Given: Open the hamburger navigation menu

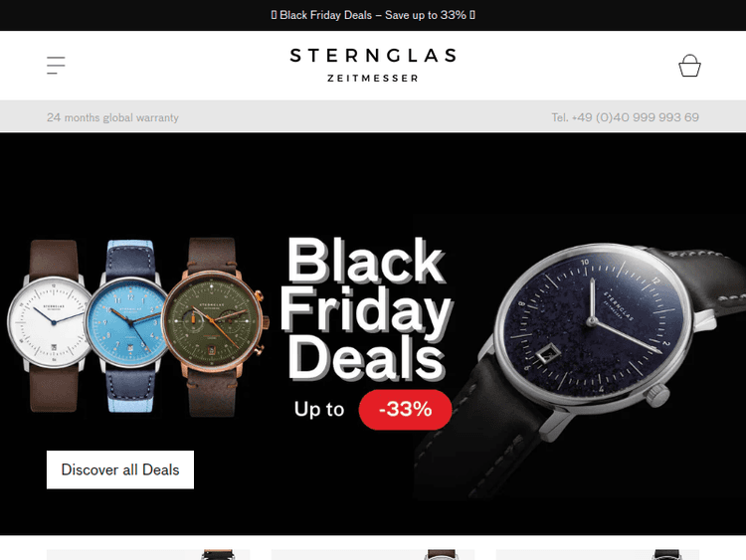Looking at the screenshot, I should [56, 66].
